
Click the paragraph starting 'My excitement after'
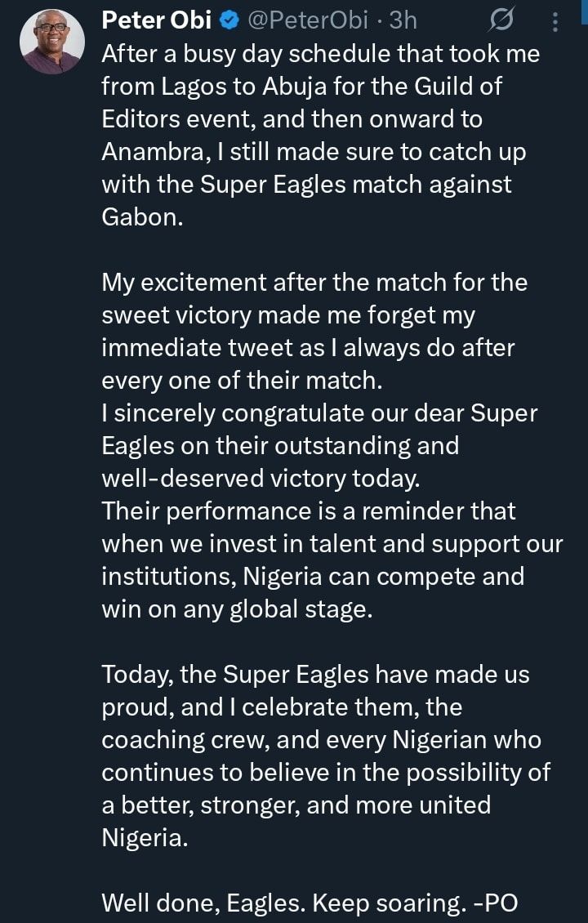coord(314,331)
